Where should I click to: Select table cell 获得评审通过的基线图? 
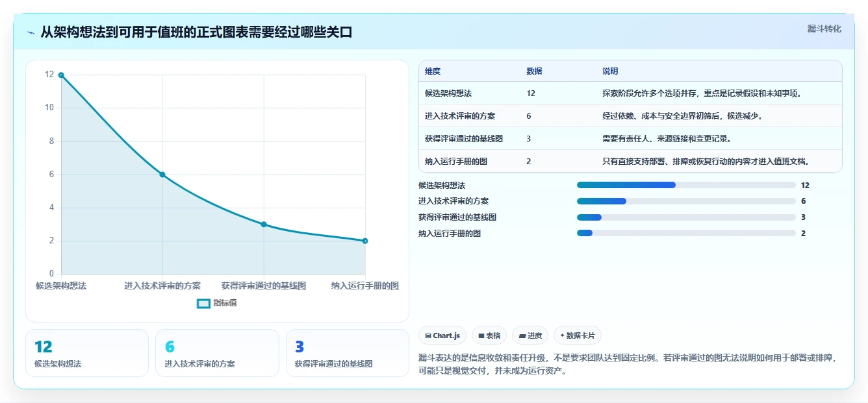(x=464, y=139)
